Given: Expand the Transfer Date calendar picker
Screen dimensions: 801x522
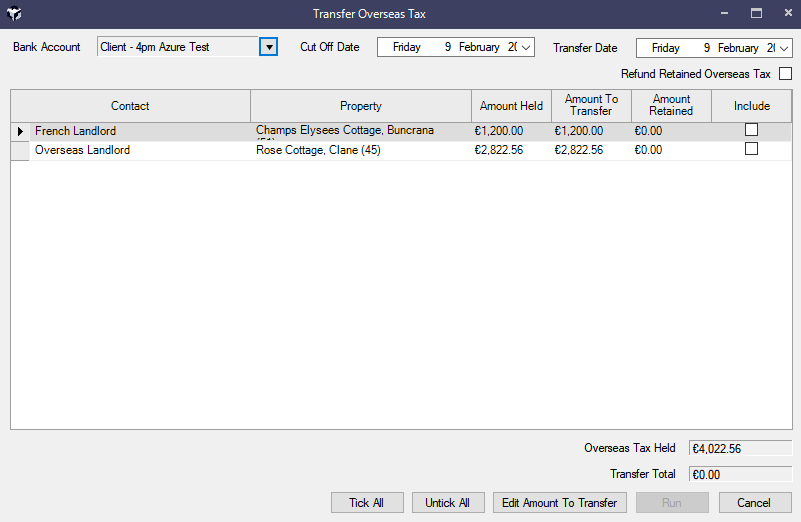Looking at the screenshot, I should (x=784, y=47).
